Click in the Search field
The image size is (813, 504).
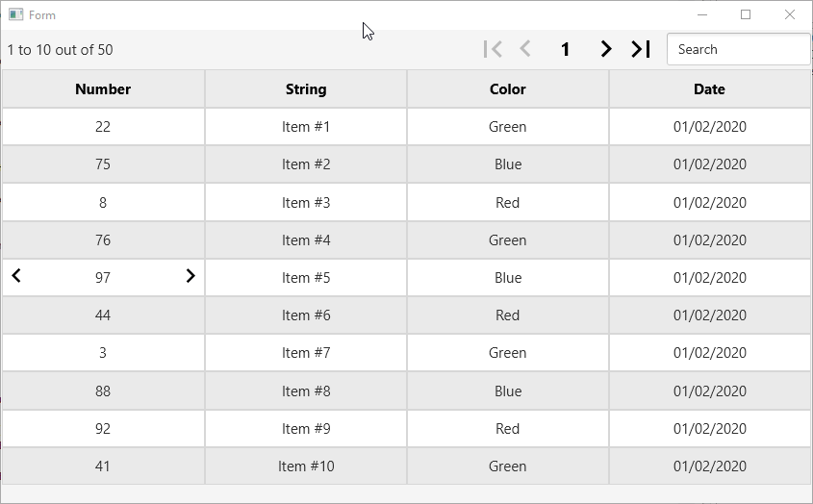[738, 49]
